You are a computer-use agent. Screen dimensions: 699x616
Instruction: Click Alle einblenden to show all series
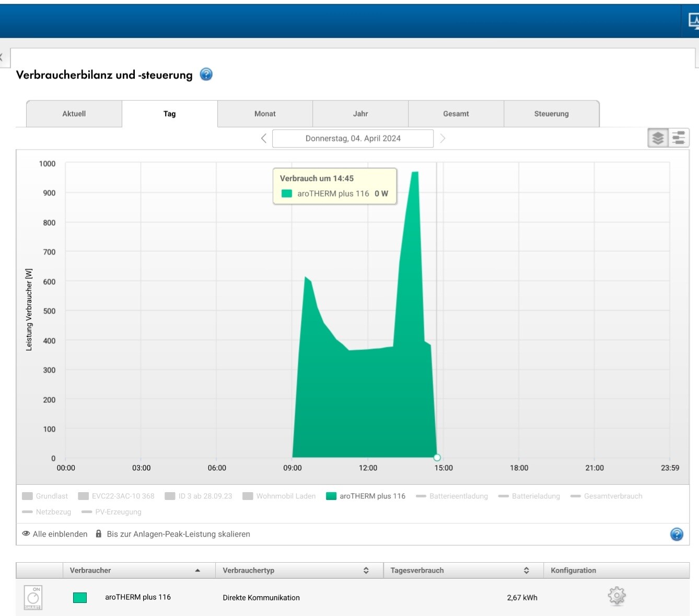(x=55, y=534)
